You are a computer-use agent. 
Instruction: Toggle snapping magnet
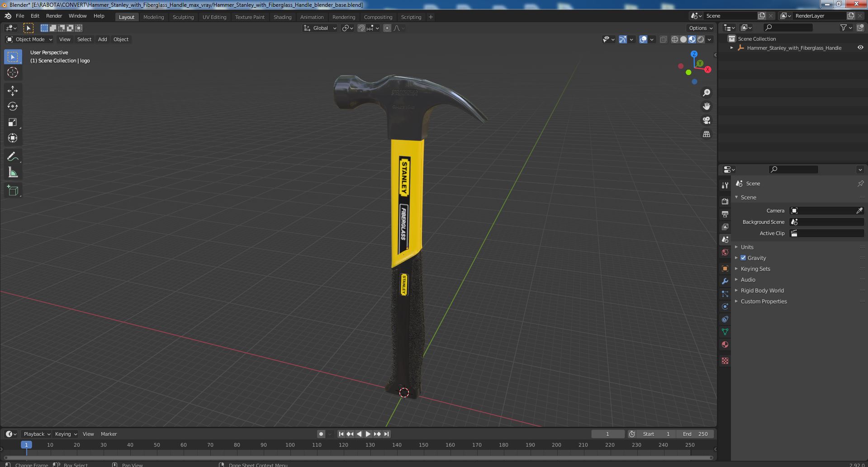(361, 28)
